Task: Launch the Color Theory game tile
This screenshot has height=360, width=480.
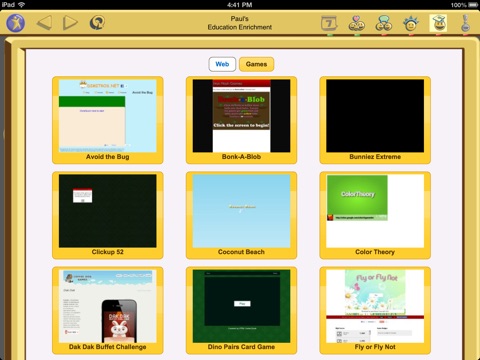Action: tap(375, 215)
